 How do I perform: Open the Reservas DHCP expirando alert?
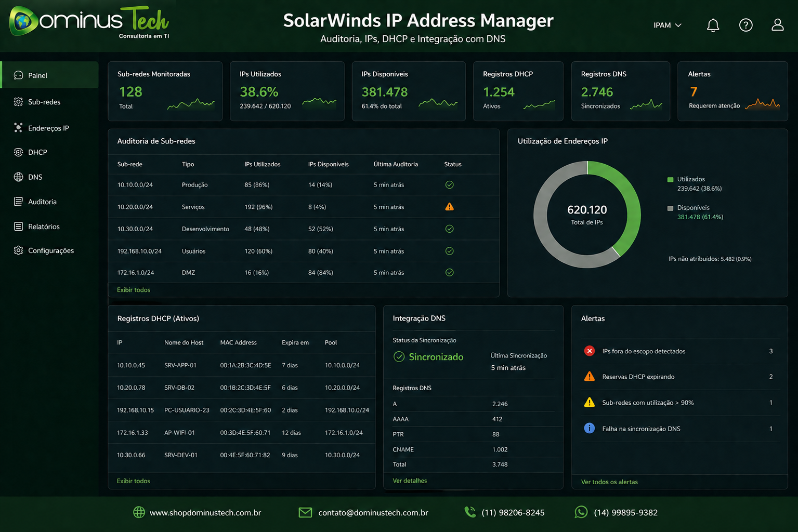coord(679,377)
